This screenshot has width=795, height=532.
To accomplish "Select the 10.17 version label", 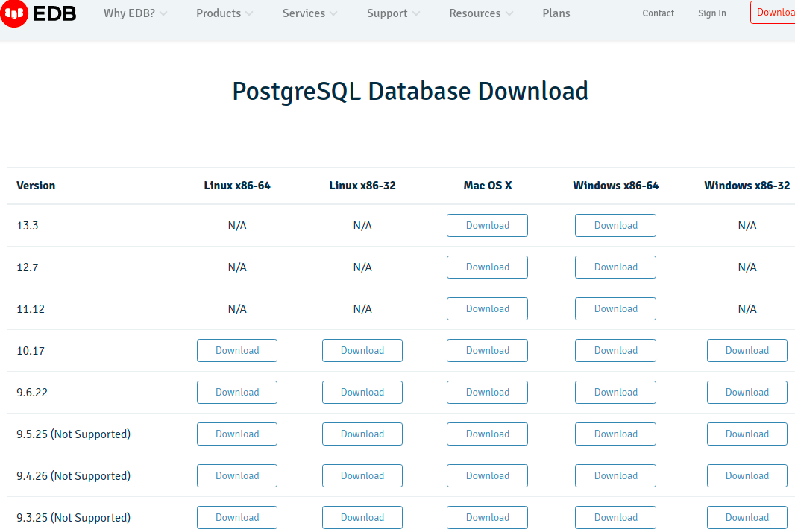I will [31, 351].
